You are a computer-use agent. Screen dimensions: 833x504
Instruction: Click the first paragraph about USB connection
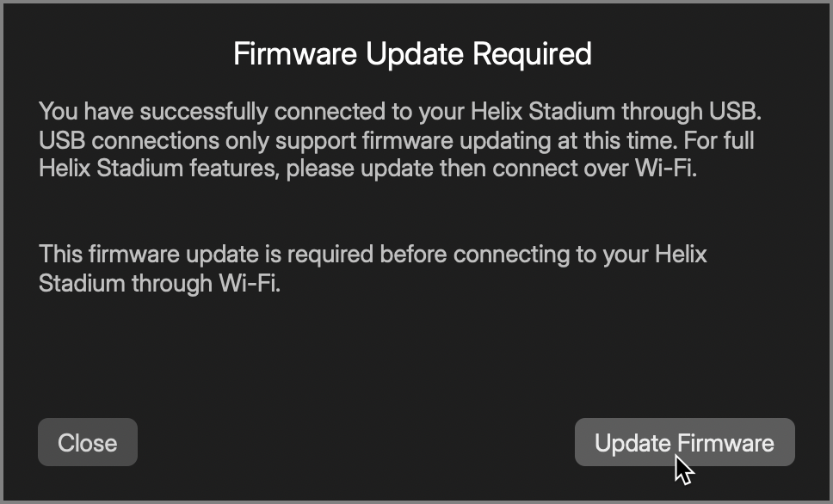(396, 139)
